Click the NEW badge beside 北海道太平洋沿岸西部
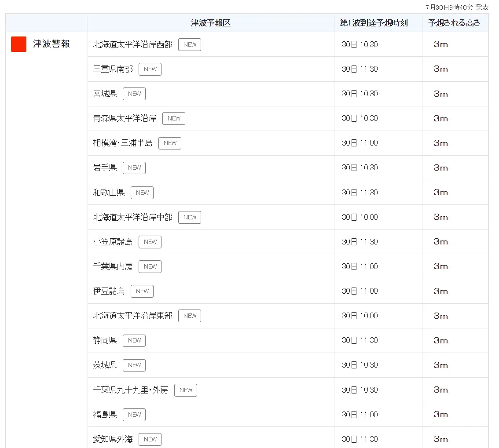Image resolution: width=499 pixels, height=448 pixels. 190,44
